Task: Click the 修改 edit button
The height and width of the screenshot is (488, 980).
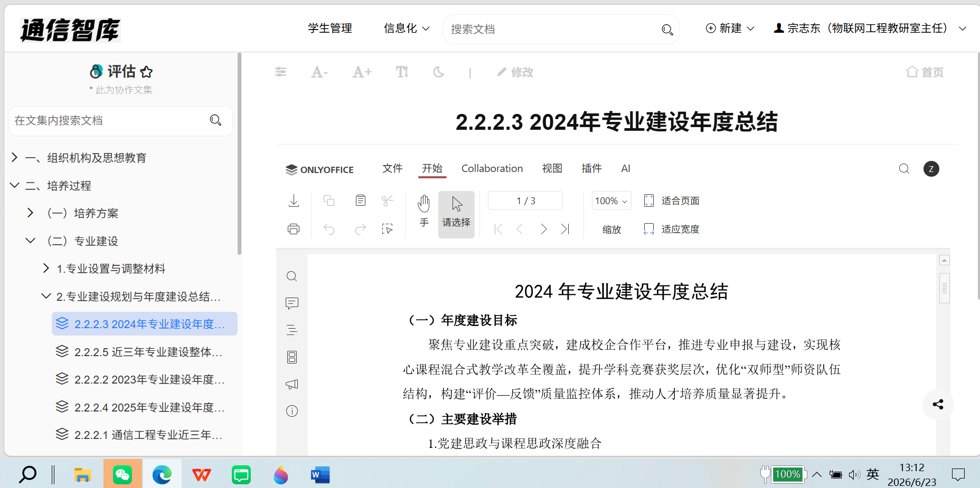Action: [515, 72]
